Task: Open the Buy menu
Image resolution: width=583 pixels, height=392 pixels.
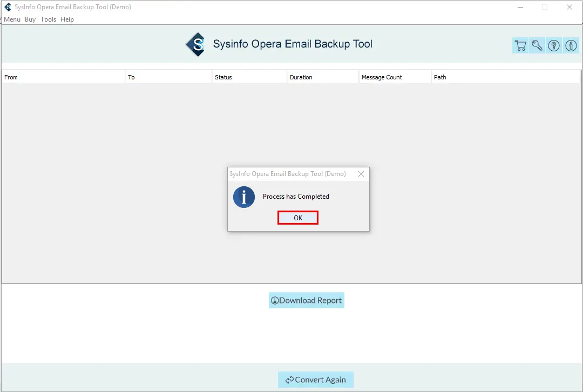Action: [x=30, y=19]
